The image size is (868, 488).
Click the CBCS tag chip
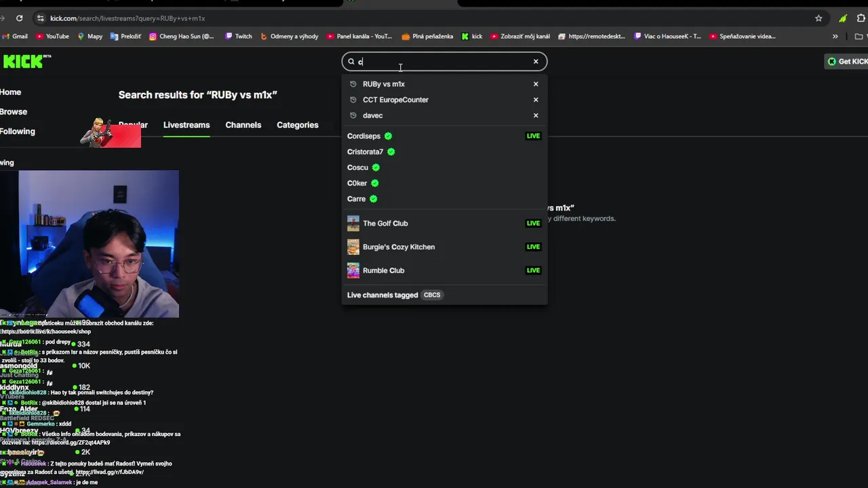point(432,295)
